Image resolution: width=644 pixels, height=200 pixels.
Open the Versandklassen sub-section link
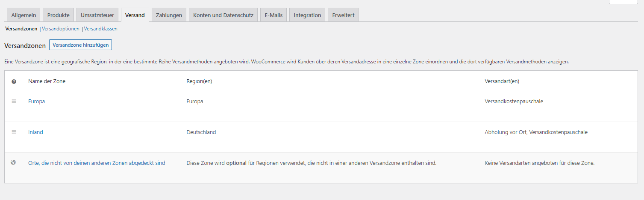coord(101,29)
